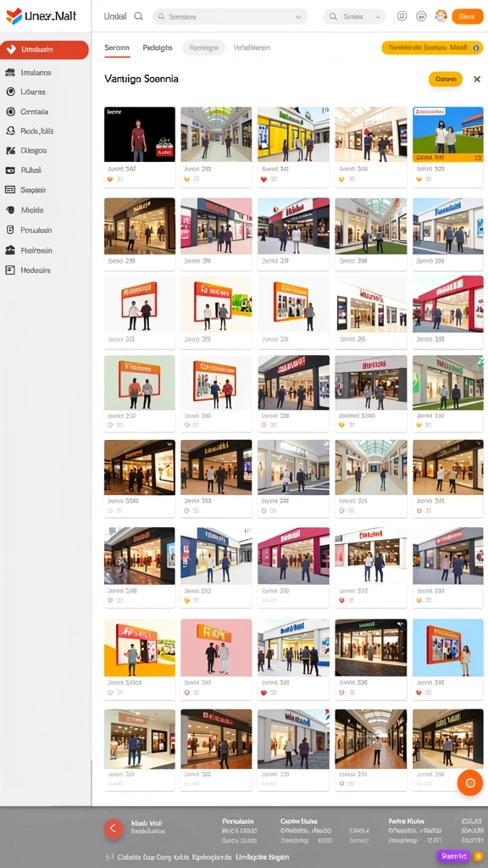Click the red back arrow circle in footer
This screenshot has width=488, height=868.
(x=114, y=828)
